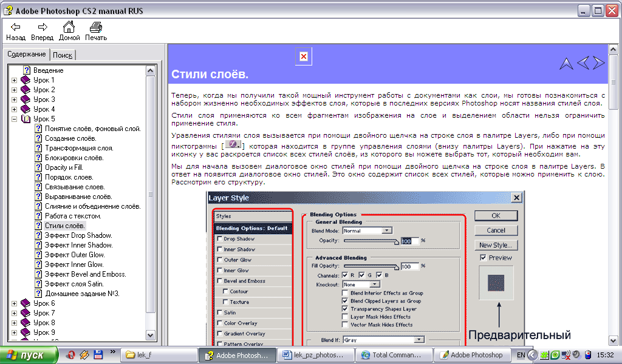Select Blending Options: Default in styles list

pyautogui.click(x=252, y=228)
